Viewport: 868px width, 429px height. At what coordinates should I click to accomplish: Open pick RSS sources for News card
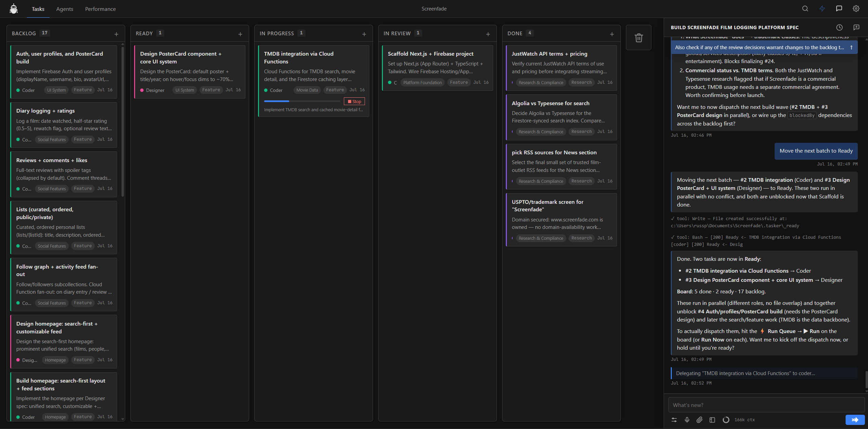[561, 167]
